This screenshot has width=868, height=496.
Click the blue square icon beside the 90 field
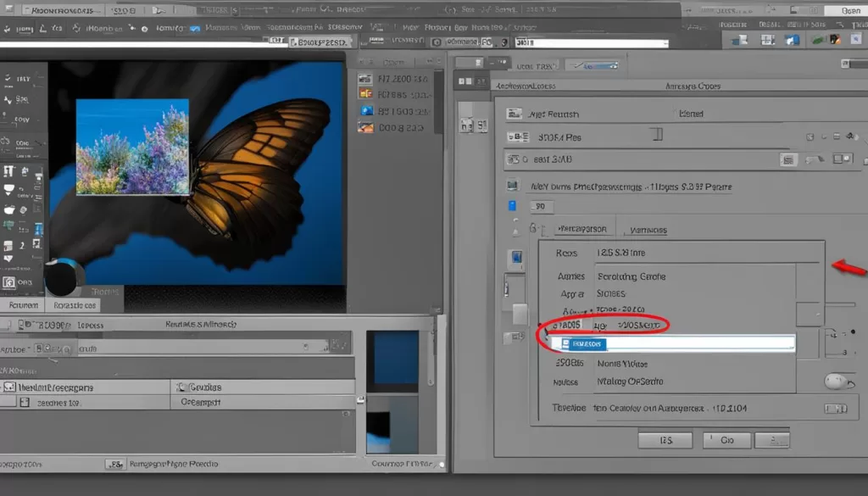click(512, 206)
